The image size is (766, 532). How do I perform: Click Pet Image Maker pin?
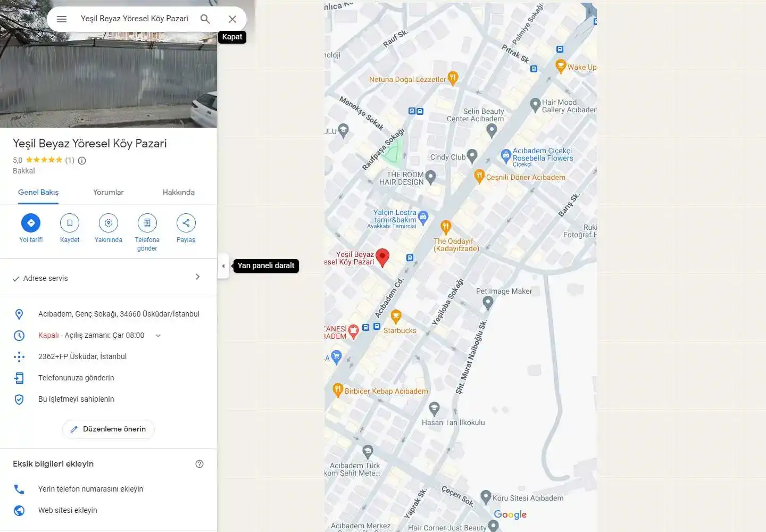click(x=488, y=303)
